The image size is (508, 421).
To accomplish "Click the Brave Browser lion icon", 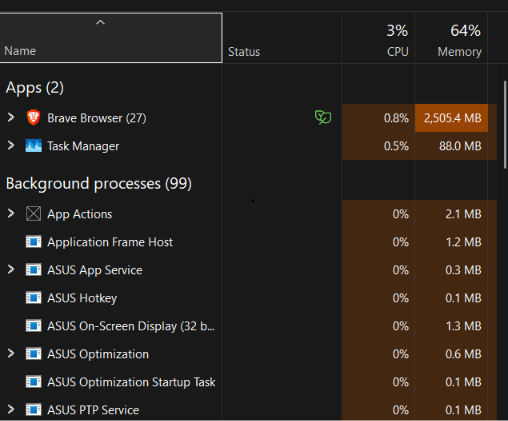I will pos(33,118).
